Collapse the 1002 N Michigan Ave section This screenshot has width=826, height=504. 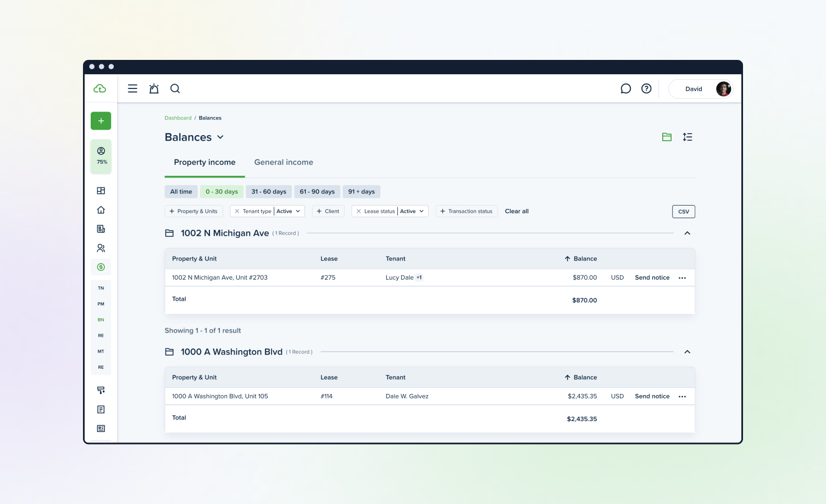point(687,233)
